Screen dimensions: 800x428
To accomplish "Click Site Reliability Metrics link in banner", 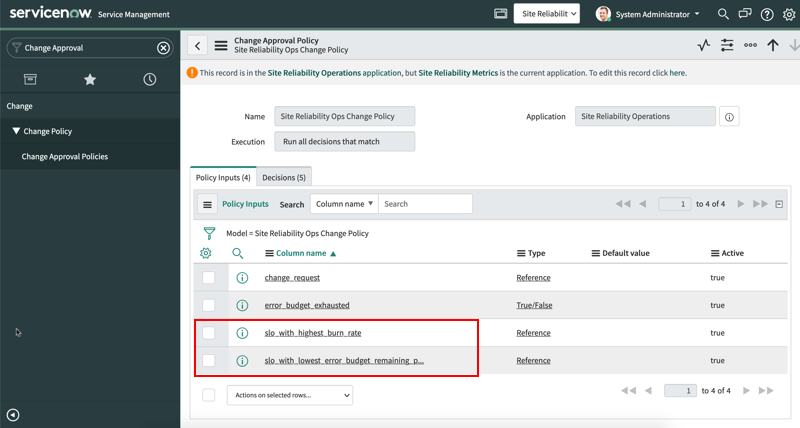I will tap(458, 73).
